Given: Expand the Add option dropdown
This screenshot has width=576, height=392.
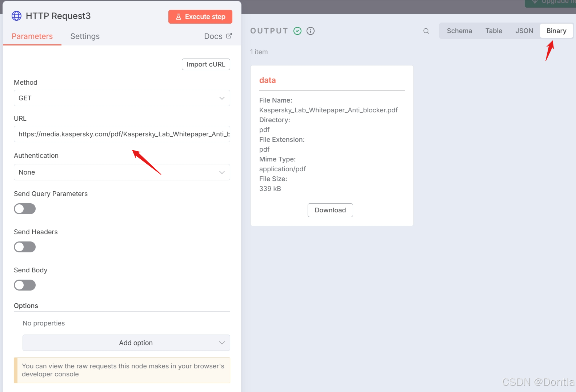Looking at the screenshot, I should tap(126, 343).
